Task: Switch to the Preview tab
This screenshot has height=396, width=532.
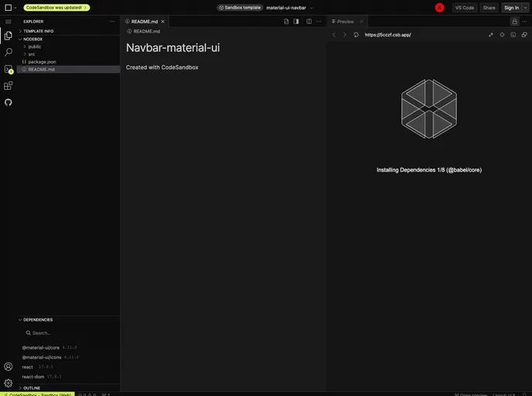Action: (346, 22)
